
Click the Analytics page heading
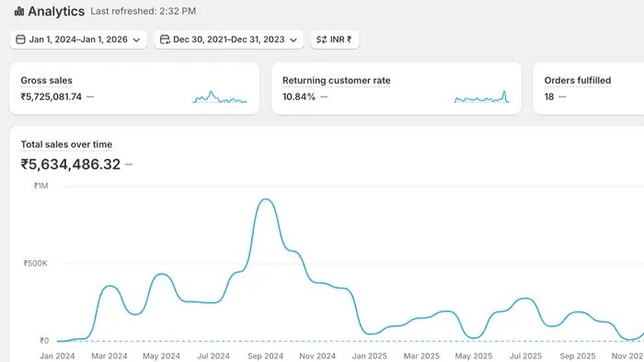[56, 11]
